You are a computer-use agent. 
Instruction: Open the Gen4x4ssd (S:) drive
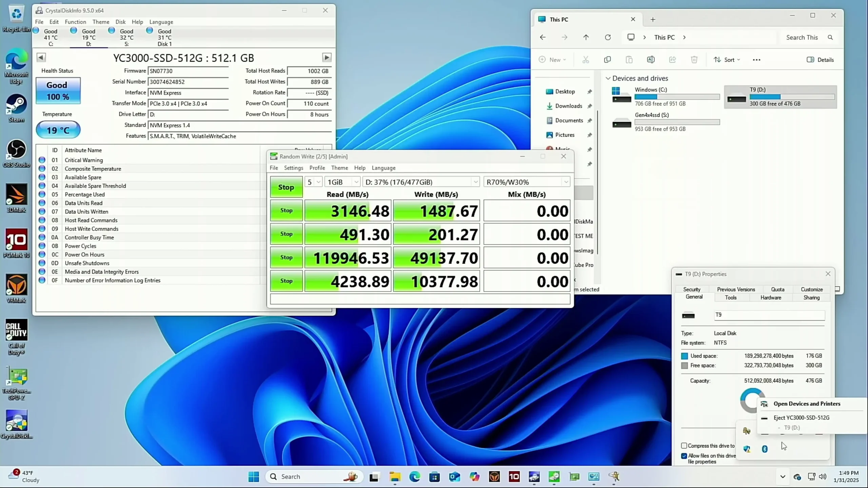point(666,122)
